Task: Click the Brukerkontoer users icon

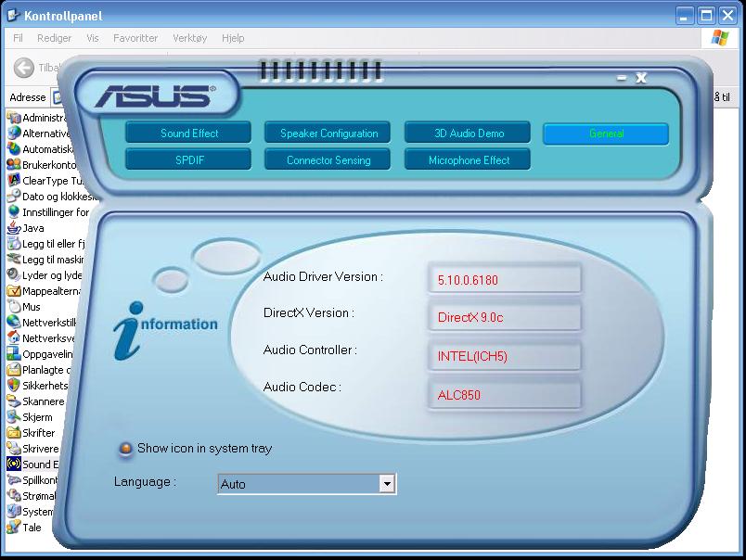Action: pyautogui.click(x=14, y=164)
